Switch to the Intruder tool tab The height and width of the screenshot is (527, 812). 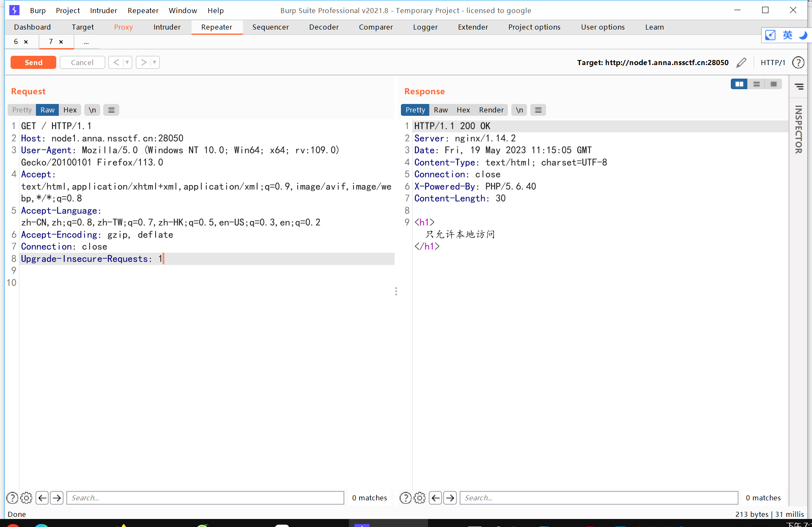[x=167, y=27]
